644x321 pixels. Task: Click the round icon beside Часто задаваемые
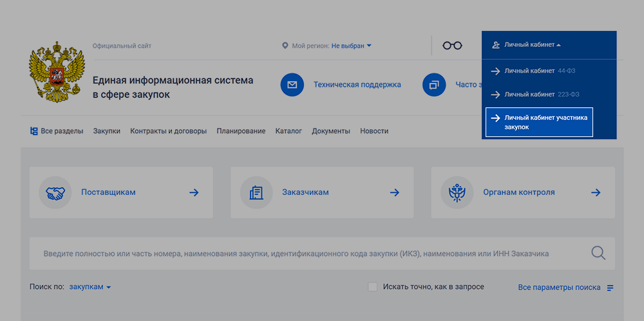pos(434,85)
